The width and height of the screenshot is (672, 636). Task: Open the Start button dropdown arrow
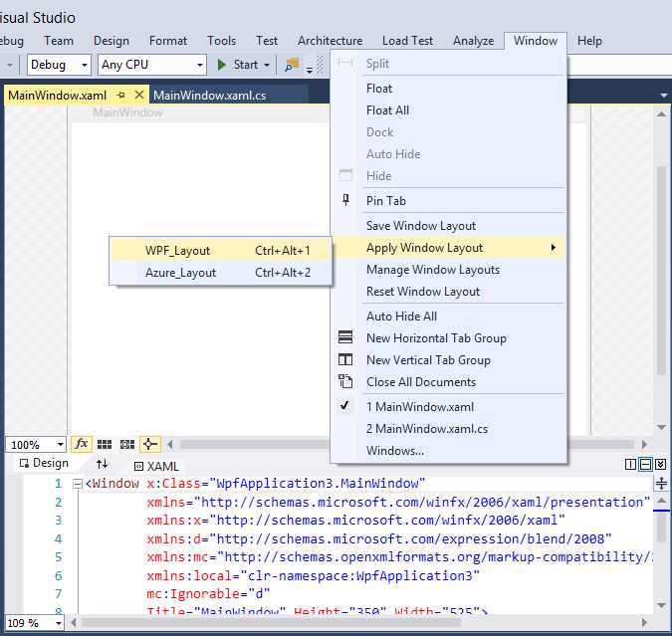267,65
